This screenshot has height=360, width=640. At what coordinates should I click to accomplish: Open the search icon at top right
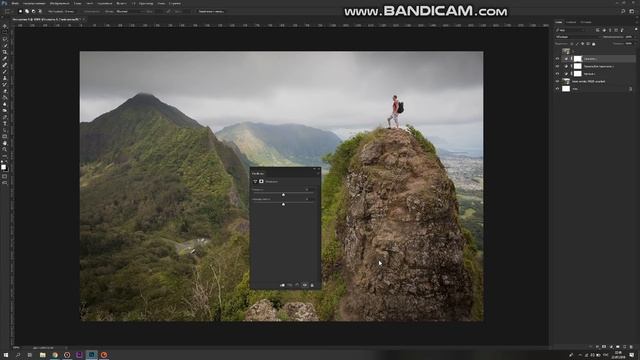pos(623,11)
